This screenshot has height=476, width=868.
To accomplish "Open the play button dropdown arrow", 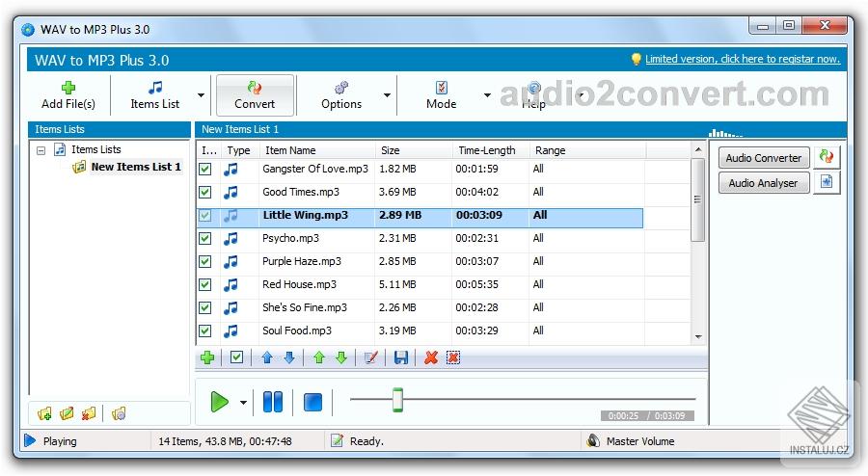I will [243, 402].
